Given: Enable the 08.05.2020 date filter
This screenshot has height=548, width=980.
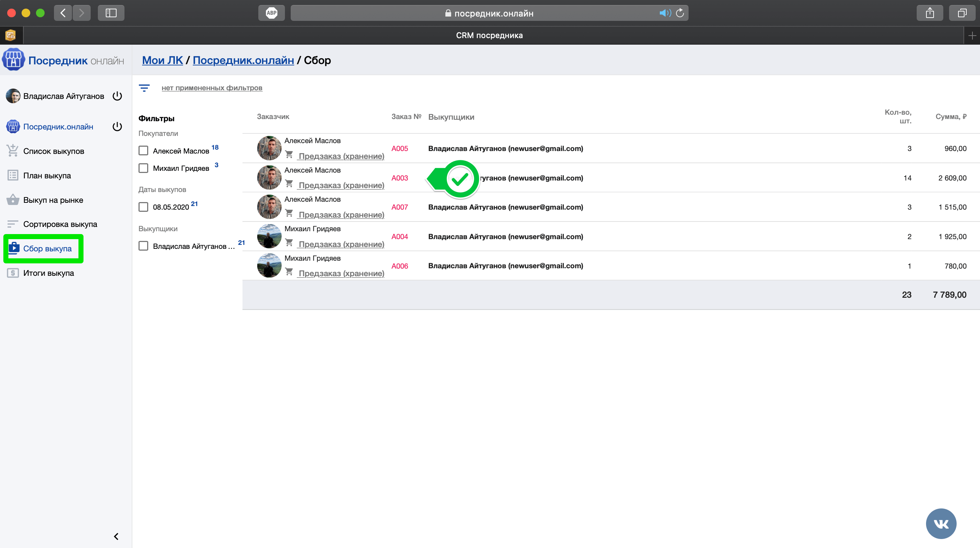Looking at the screenshot, I should (x=144, y=207).
